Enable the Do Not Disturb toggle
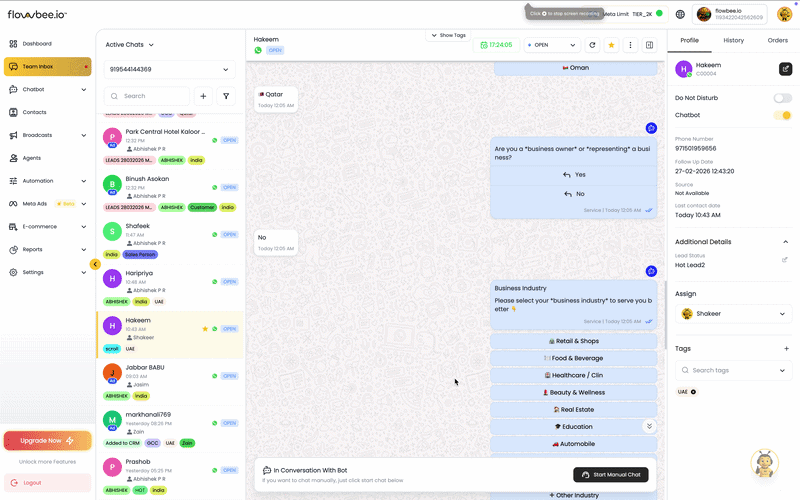Screen dimensions: 800x500 (782, 98)
